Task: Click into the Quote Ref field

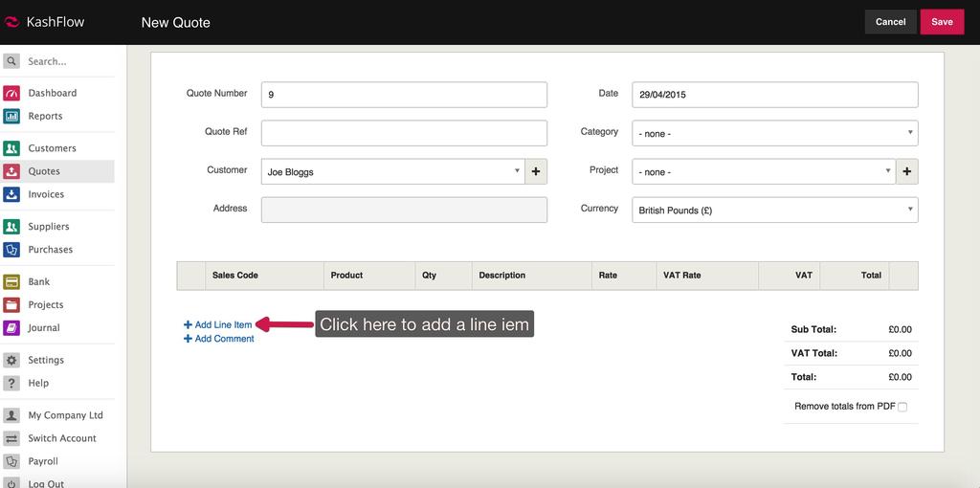Action: click(404, 133)
